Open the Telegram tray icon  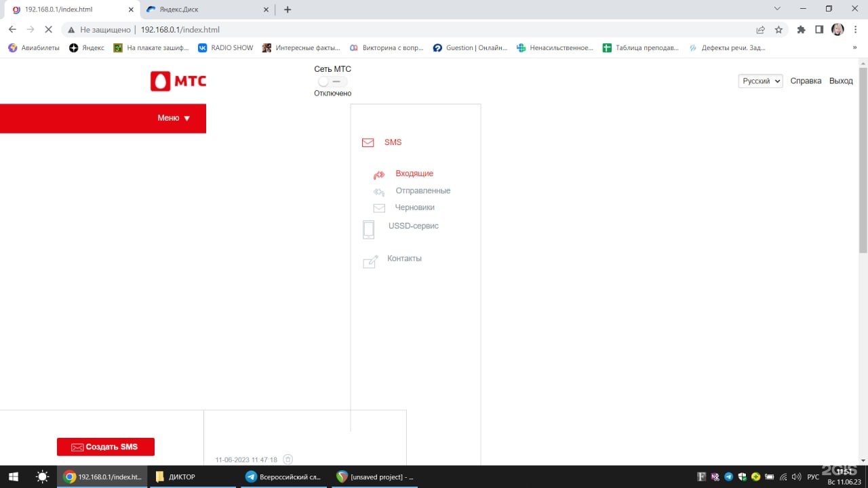(728, 477)
